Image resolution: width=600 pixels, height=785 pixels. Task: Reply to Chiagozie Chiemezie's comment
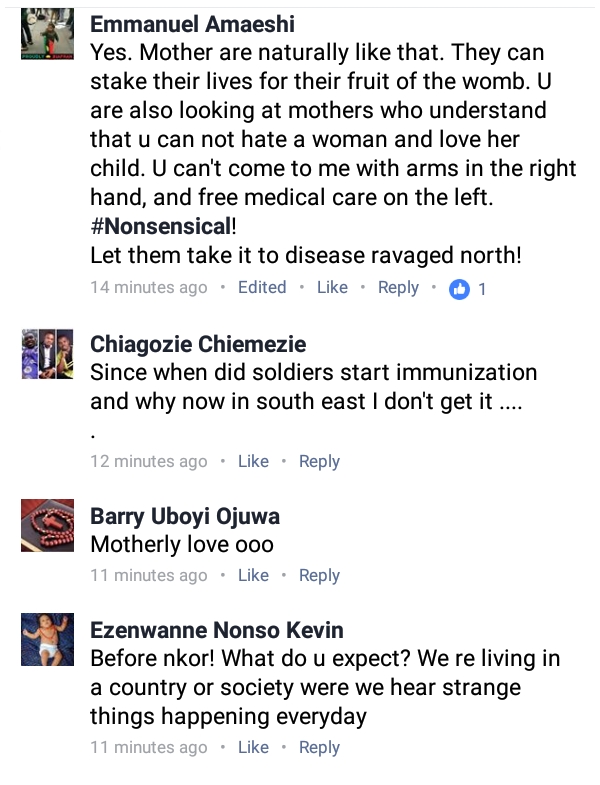click(x=320, y=462)
